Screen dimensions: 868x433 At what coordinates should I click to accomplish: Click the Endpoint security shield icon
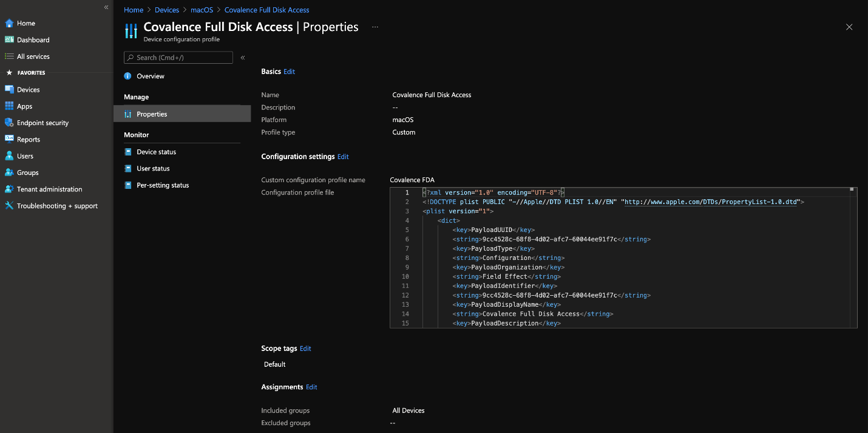9,123
